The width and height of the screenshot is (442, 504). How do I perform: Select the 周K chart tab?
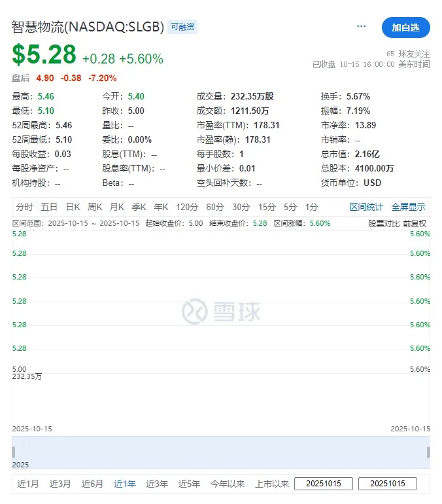point(95,207)
